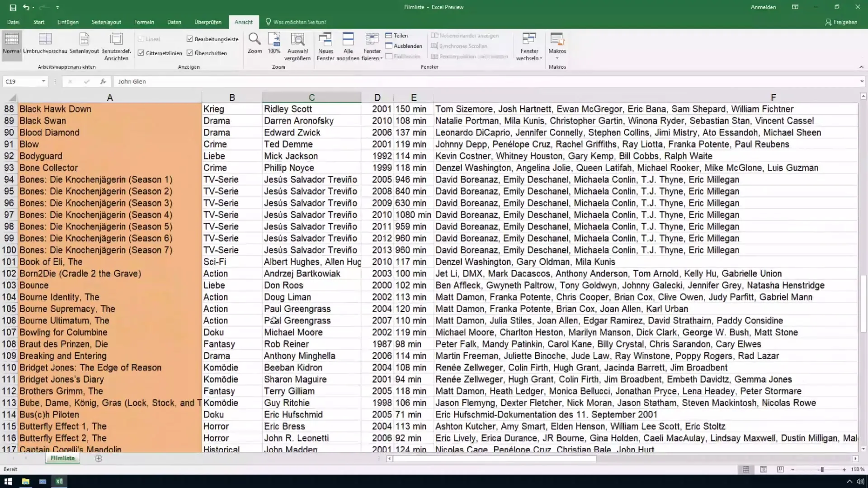Click the Filmliste sheet tab
This screenshot has height=488, width=868.
coord(63,458)
